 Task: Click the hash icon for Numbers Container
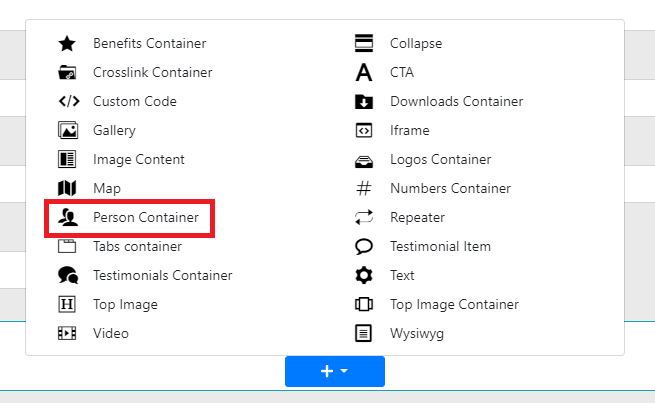[364, 189]
